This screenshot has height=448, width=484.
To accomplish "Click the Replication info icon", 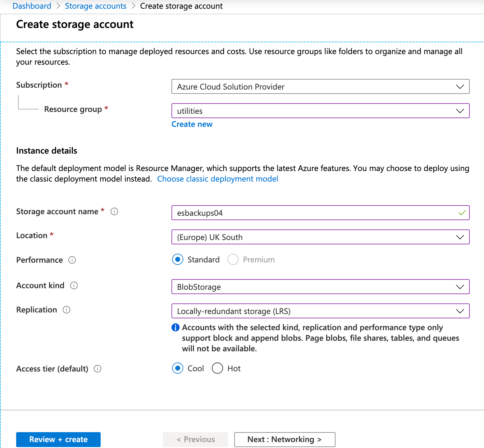I will tap(66, 310).
